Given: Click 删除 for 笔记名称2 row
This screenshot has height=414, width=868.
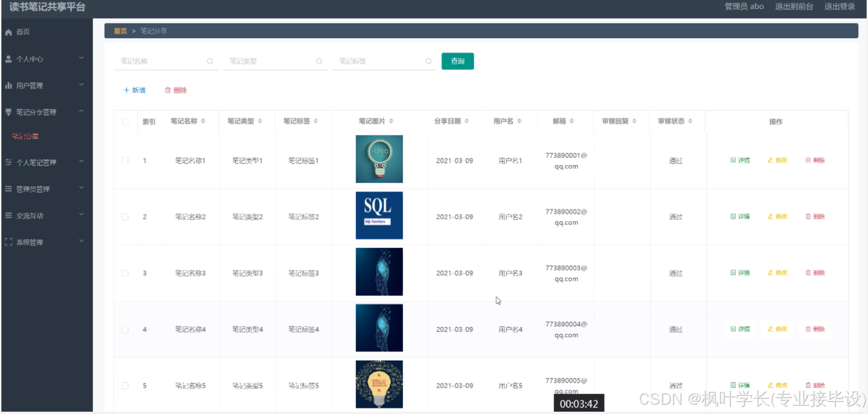Looking at the screenshot, I should click(x=815, y=217).
